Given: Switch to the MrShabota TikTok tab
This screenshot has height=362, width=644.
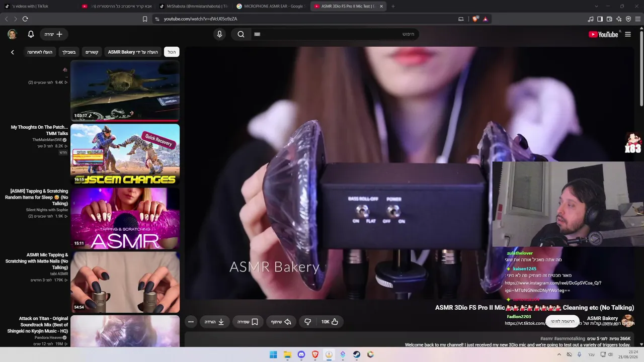Looking at the screenshot, I should [x=193, y=6].
